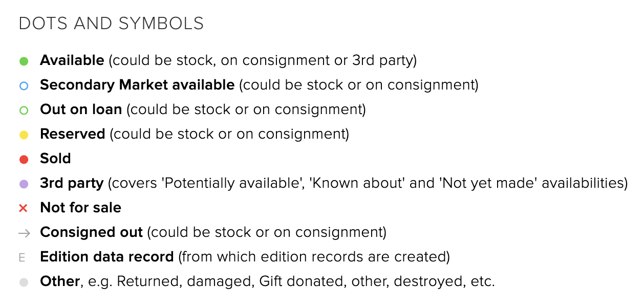Image resolution: width=644 pixels, height=307 pixels.
Task: Click the Sold label text
Action: point(55,159)
